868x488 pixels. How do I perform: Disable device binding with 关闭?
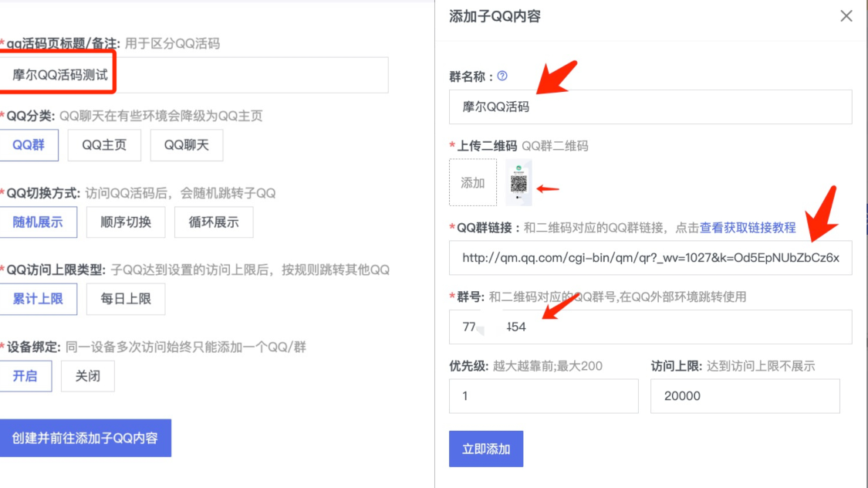pyautogui.click(x=87, y=376)
